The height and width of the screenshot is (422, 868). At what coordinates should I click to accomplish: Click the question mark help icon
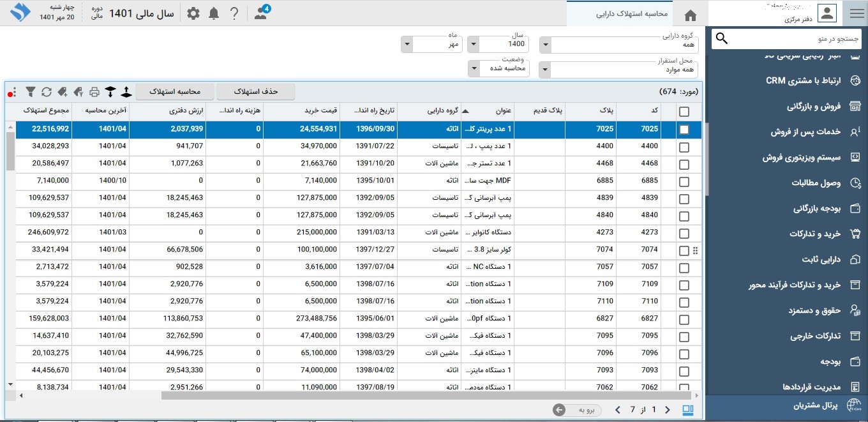pos(234,13)
